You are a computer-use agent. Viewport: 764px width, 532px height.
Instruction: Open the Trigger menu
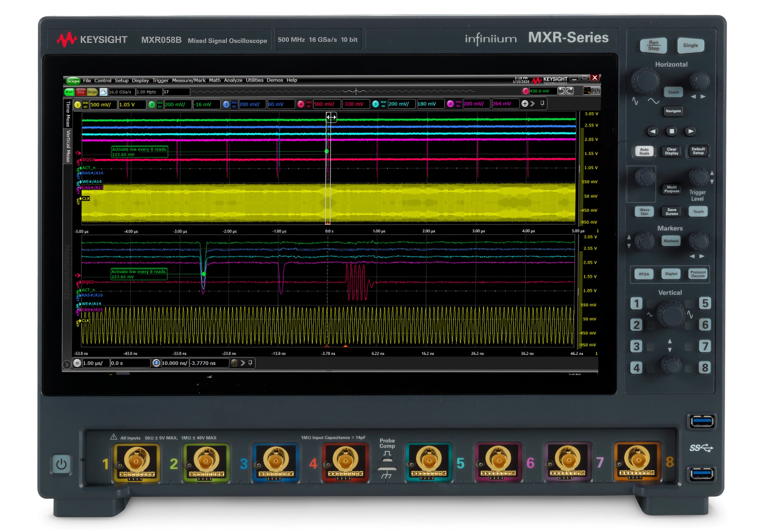point(160,80)
